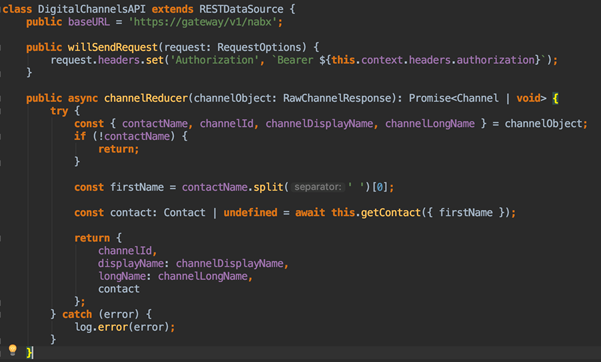The height and width of the screenshot is (362, 601).
Task: Collapse the if (!contactName) block fold marker
Action: 1,137
